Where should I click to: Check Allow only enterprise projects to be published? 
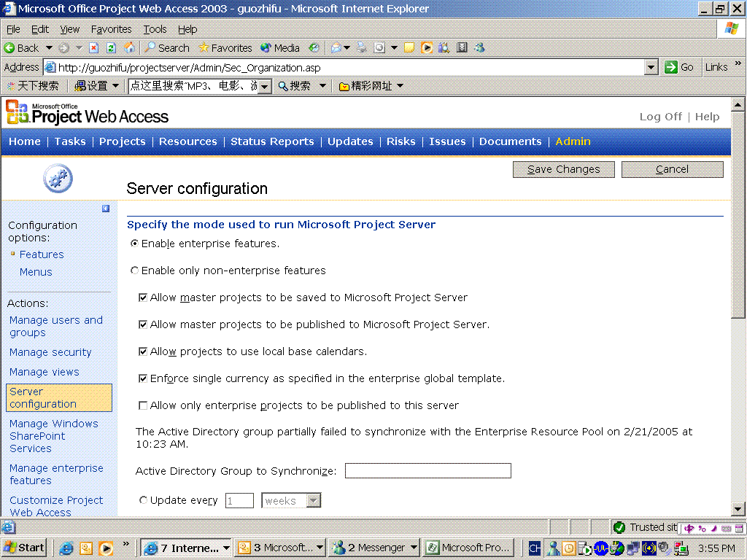pyautogui.click(x=143, y=405)
